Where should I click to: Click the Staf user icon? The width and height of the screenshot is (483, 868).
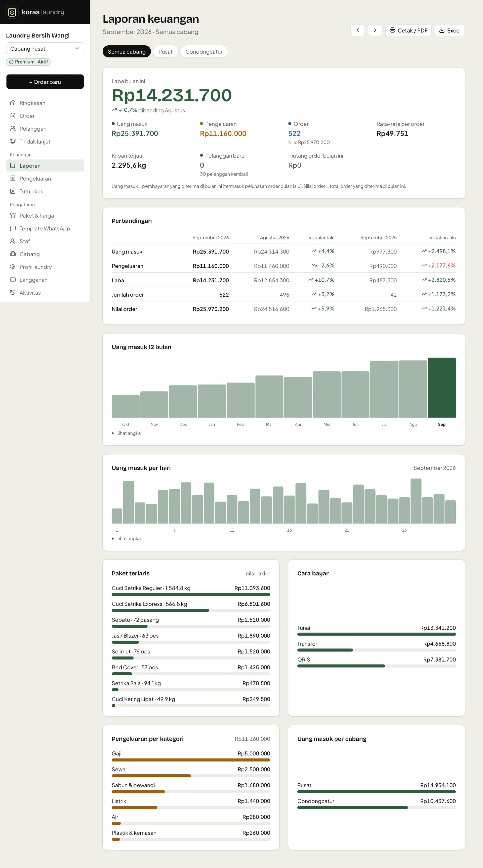click(x=13, y=241)
